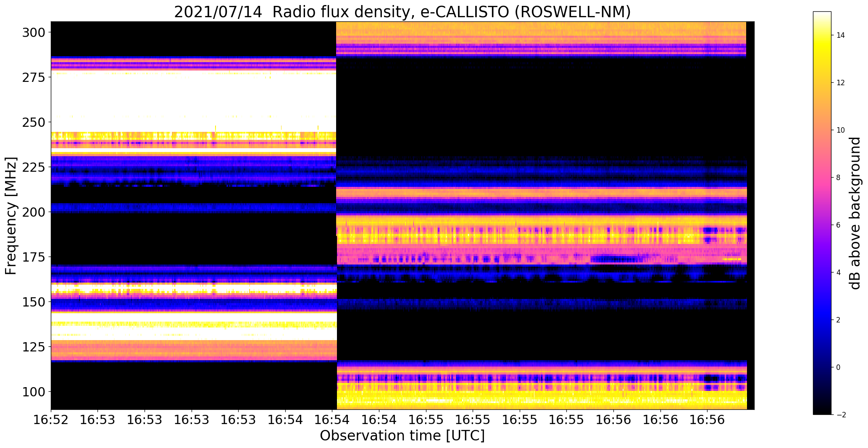Select the 175 frequency tick label
Image resolution: width=868 pixels, height=448 pixels.
tap(33, 257)
